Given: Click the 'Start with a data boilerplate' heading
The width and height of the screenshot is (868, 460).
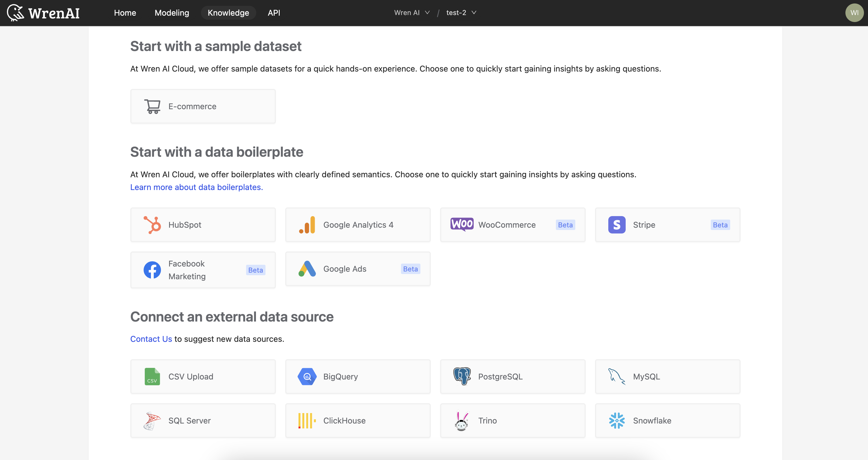Looking at the screenshot, I should pyautogui.click(x=217, y=152).
